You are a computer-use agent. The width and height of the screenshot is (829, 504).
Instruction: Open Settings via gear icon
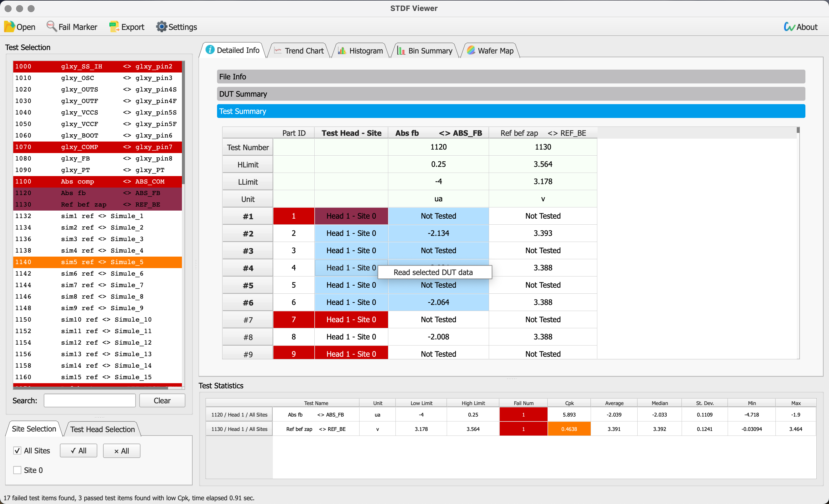161,26
